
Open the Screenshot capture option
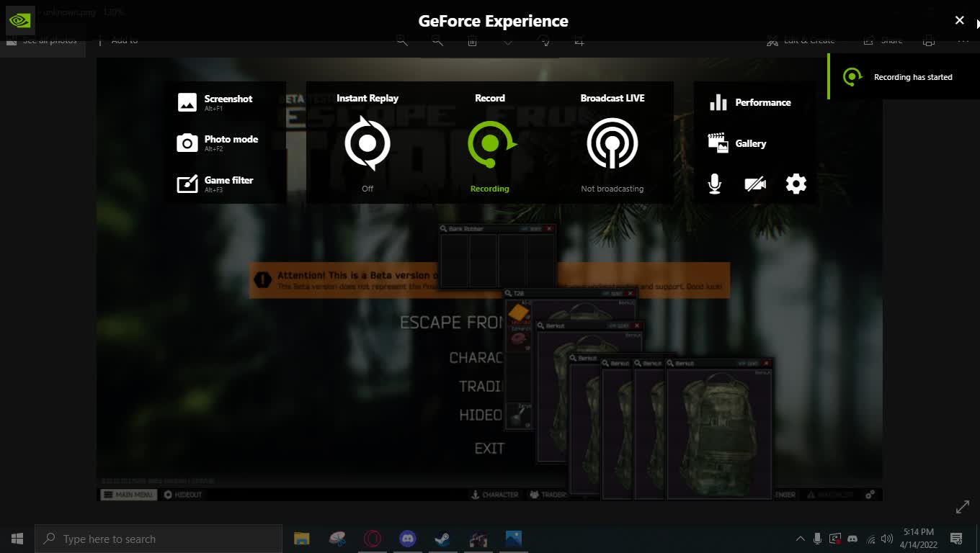click(215, 102)
